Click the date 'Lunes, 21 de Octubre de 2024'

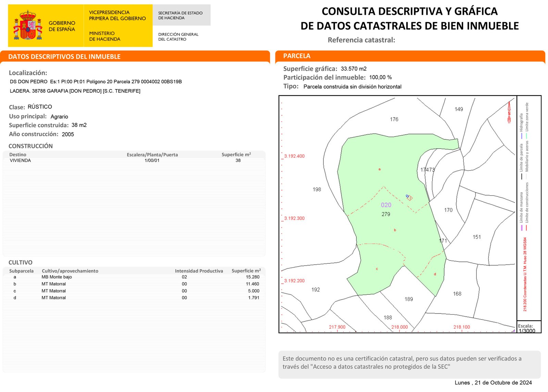(493, 383)
